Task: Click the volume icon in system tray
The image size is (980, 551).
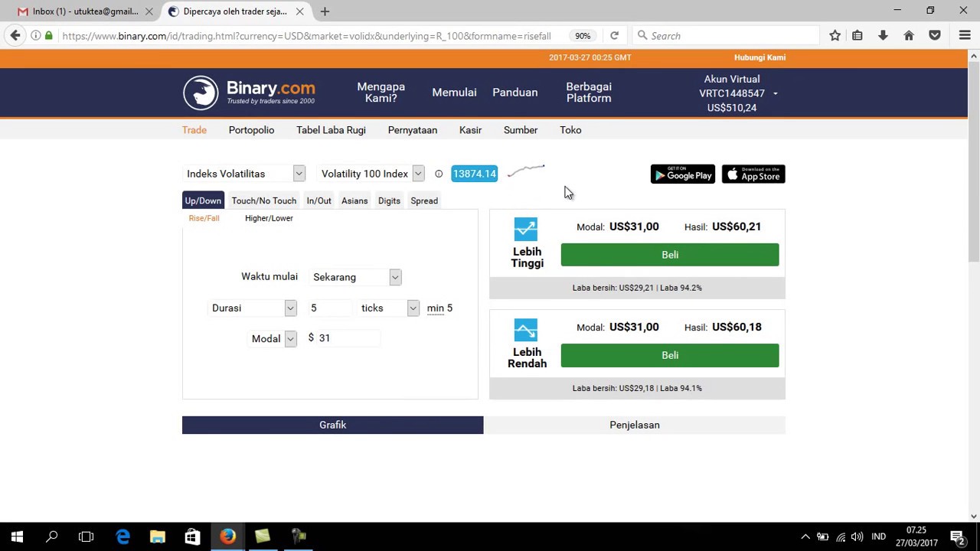Action: click(x=857, y=536)
